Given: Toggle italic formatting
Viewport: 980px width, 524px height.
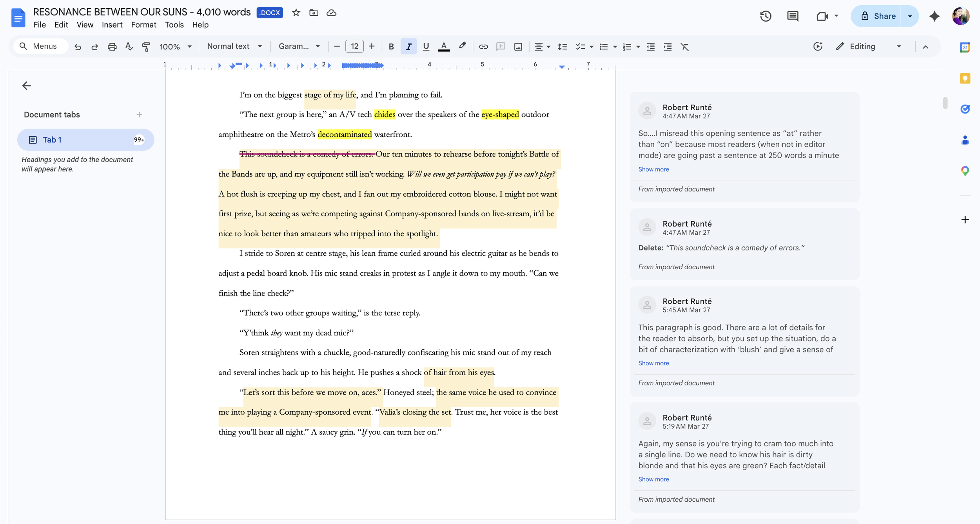Looking at the screenshot, I should coord(408,47).
